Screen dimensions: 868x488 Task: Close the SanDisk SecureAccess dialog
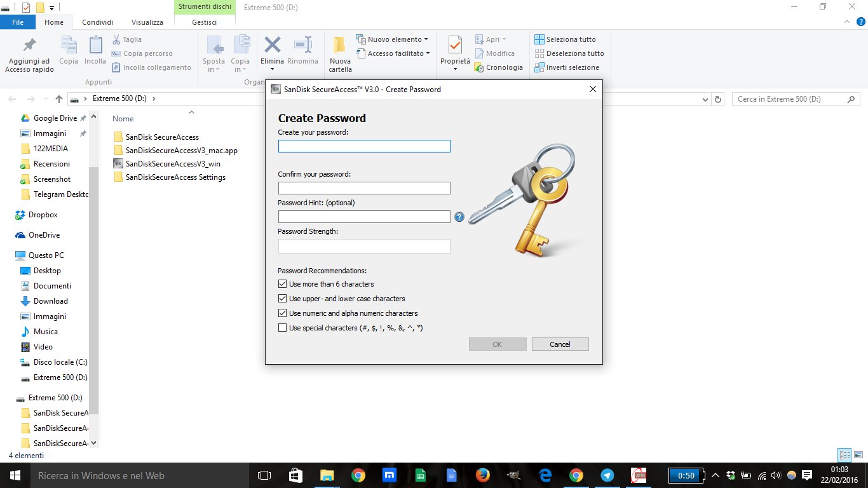(592, 90)
